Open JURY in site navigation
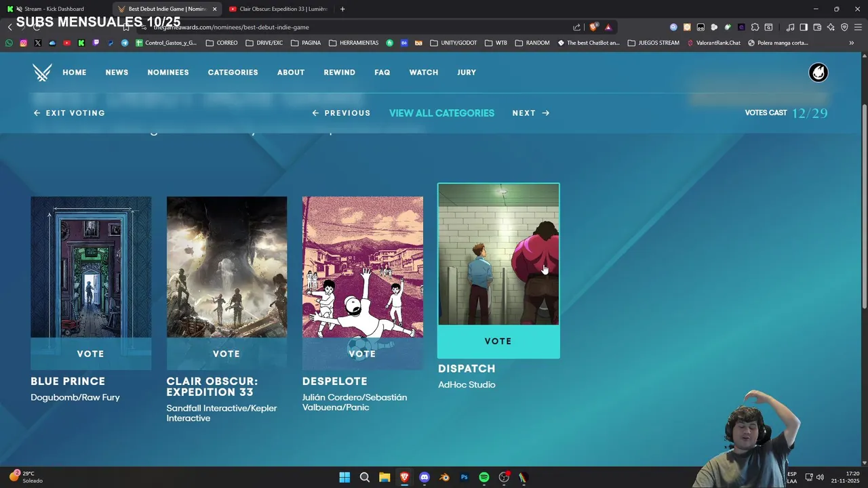The image size is (868, 488). (467, 73)
